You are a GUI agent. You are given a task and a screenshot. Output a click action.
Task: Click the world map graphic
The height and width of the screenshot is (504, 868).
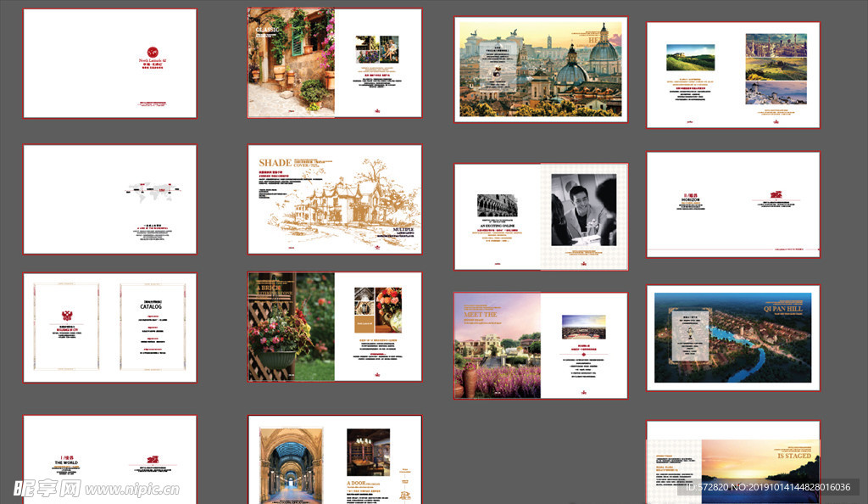(150, 192)
